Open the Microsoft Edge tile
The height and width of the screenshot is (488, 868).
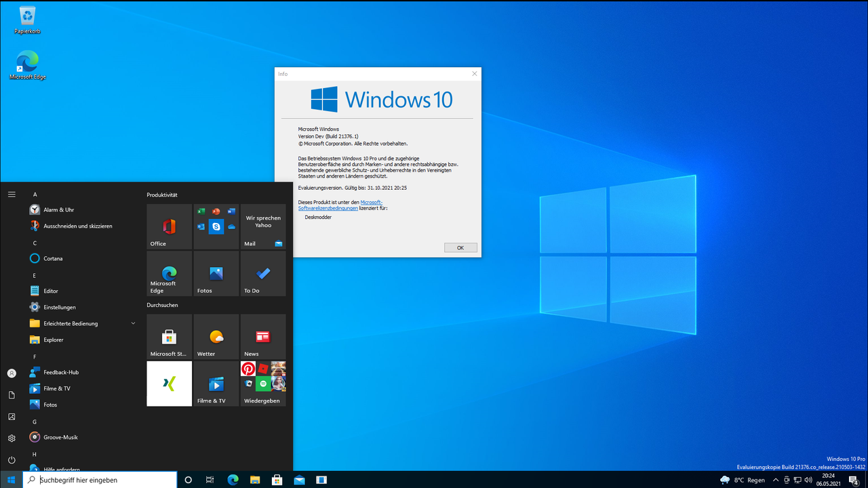click(x=170, y=274)
